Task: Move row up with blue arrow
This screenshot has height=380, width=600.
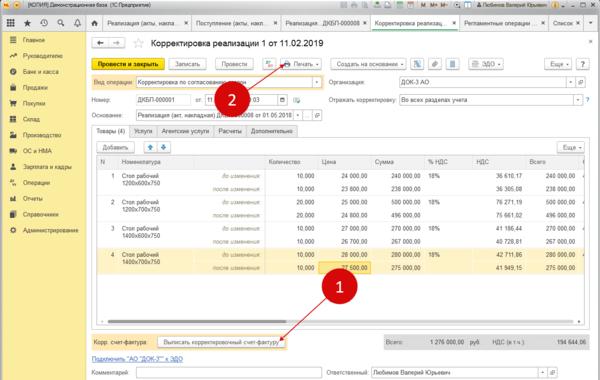Action: 150,147
